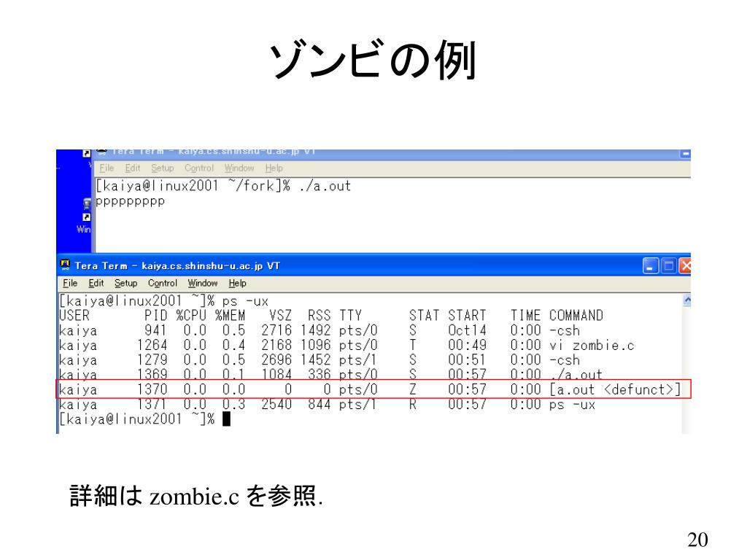Screen dimensions: 747x560
Task: Click the terminal cursor at last prompt
Action: [226, 419]
